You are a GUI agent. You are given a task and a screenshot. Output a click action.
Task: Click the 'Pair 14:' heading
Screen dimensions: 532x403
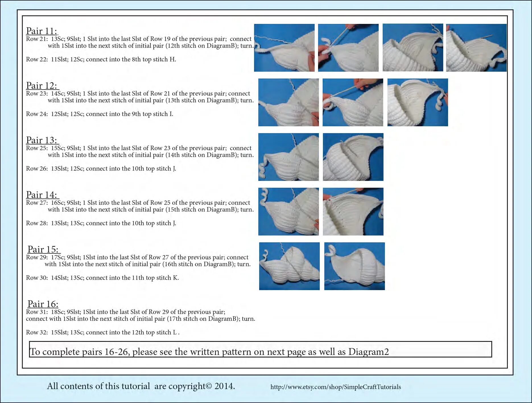point(42,195)
